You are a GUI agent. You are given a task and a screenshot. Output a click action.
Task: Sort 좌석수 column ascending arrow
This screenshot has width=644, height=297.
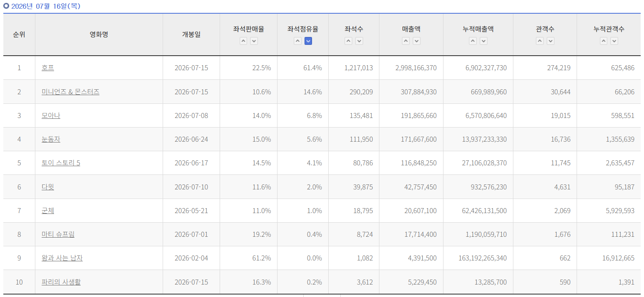349,41
